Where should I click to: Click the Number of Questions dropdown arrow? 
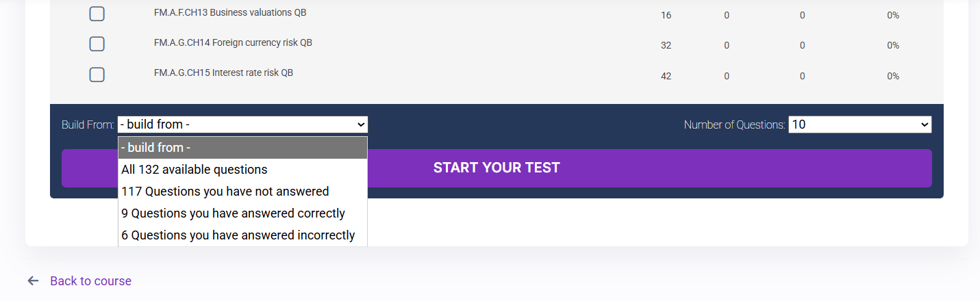925,125
